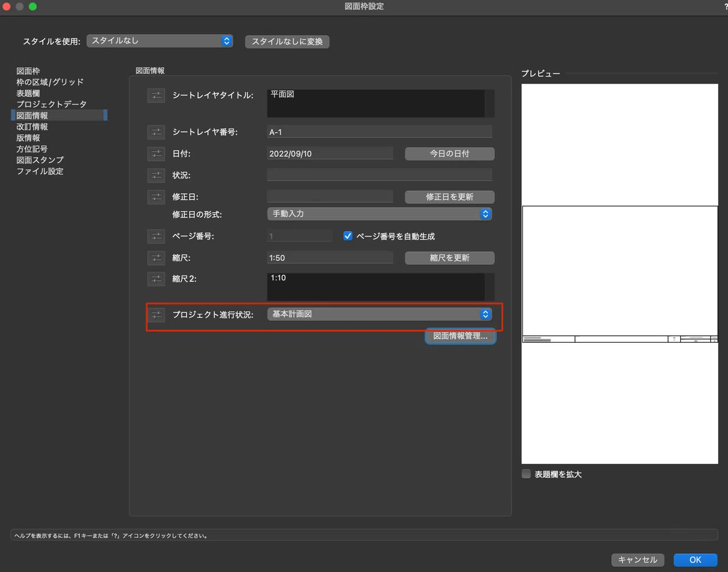Click the settings icon beside プロジェクト進行状況
The height and width of the screenshot is (572, 728).
coord(156,314)
